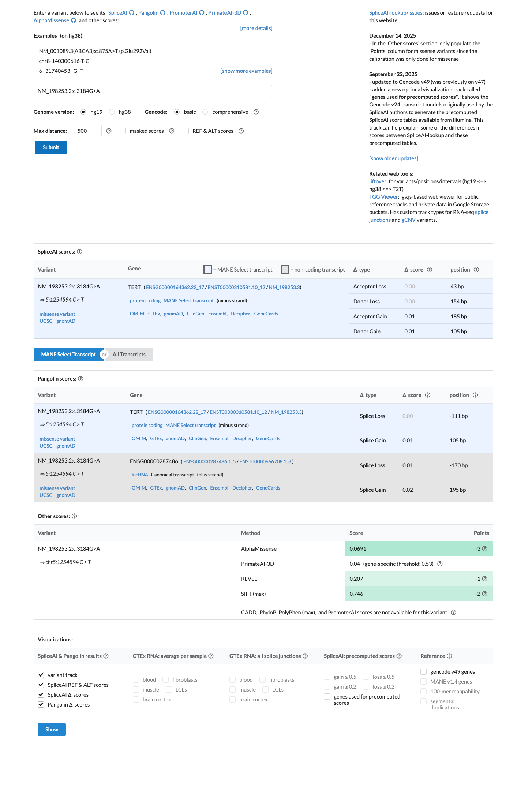Open OMIM link in SpliceAI TERT row
Viewport: 532px width, 805px height.
tap(137, 314)
